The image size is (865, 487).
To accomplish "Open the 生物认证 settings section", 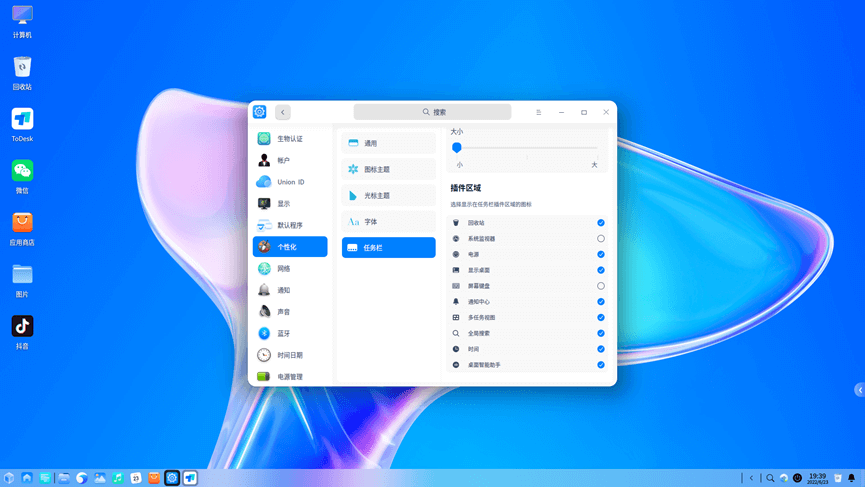I will point(289,139).
